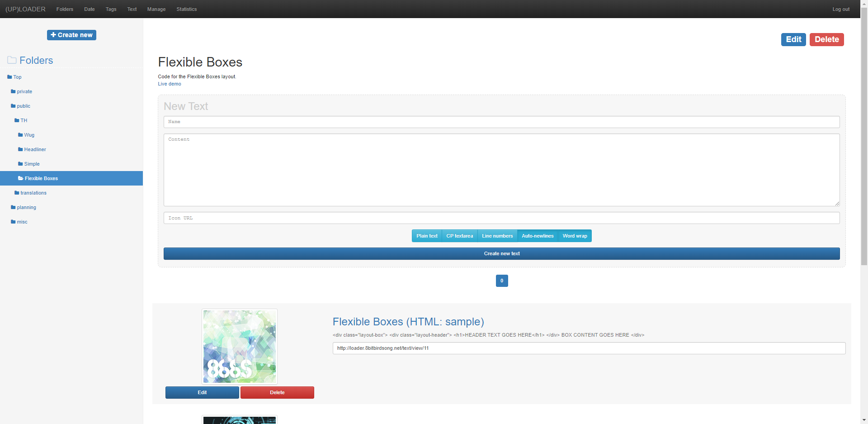Screen dimensions: 868x424
Task: Open the Tags menu item
Action: [x=111, y=9]
